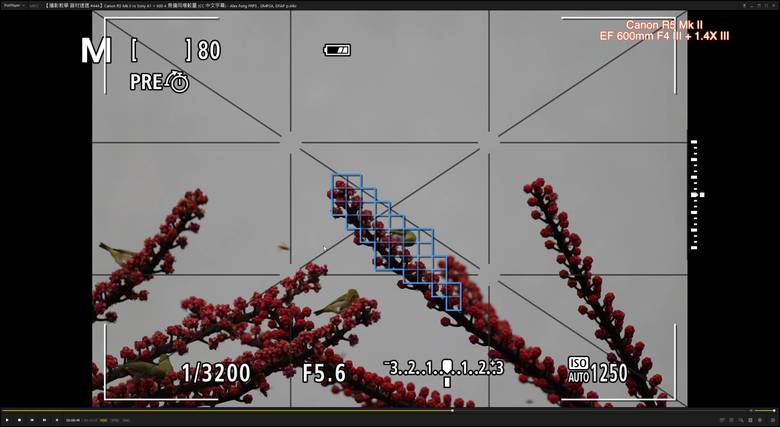
Task: Skip to the next file
Action: pos(44,420)
